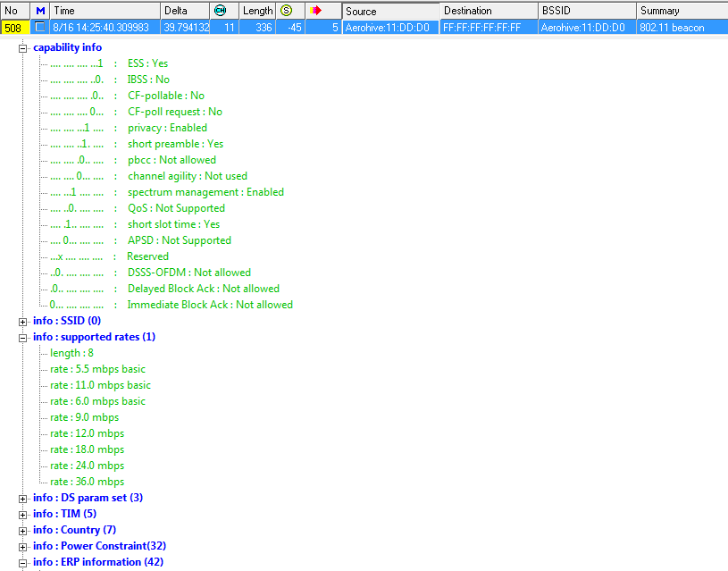Click the BSSID column header
Viewport: 728px width, 571px height.
[x=586, y=11]
